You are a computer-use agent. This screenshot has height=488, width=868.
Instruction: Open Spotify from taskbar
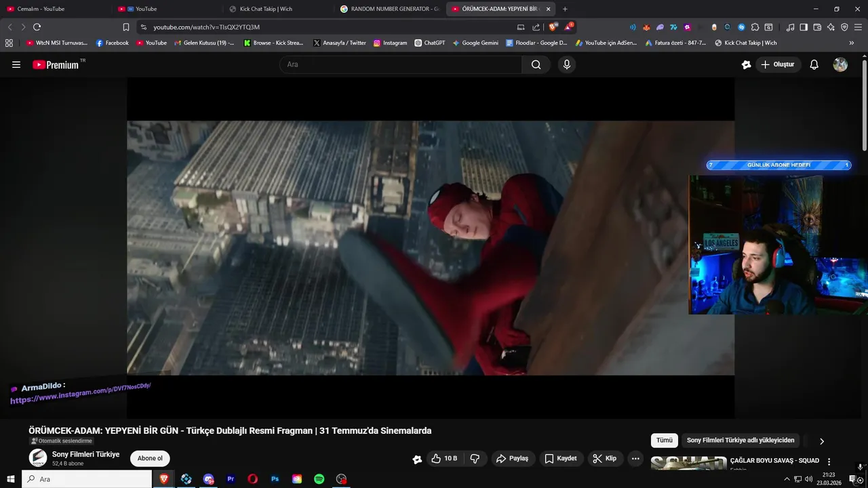point(319,479)
